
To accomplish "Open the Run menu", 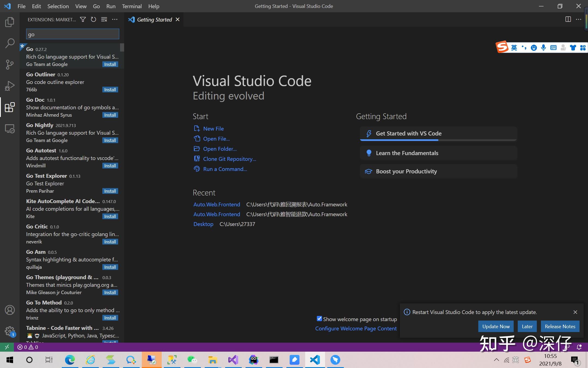I will (111, 6).
